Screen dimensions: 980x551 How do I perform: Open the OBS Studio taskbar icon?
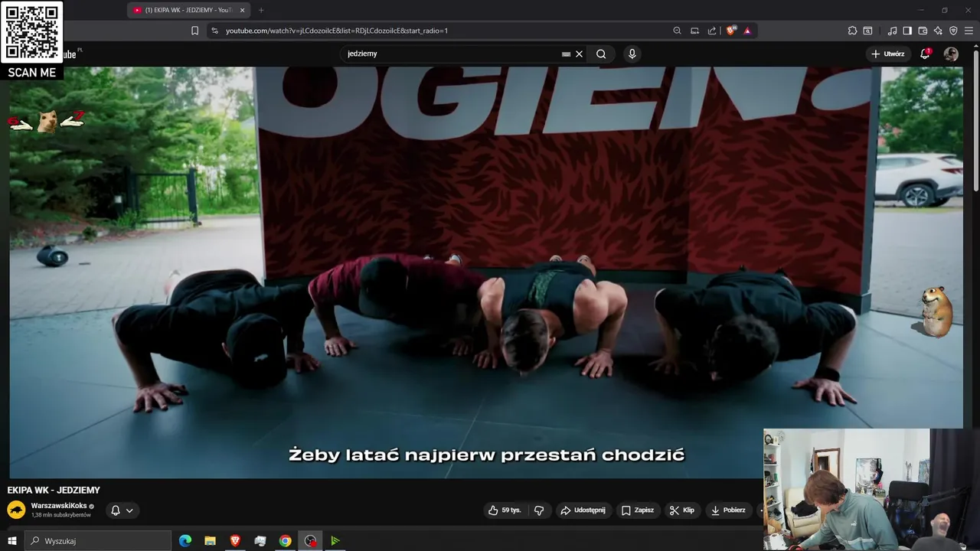point(310,541)
